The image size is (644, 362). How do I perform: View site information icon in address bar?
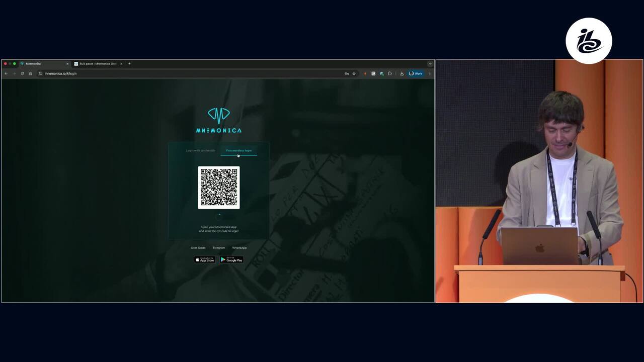point(40,73)
